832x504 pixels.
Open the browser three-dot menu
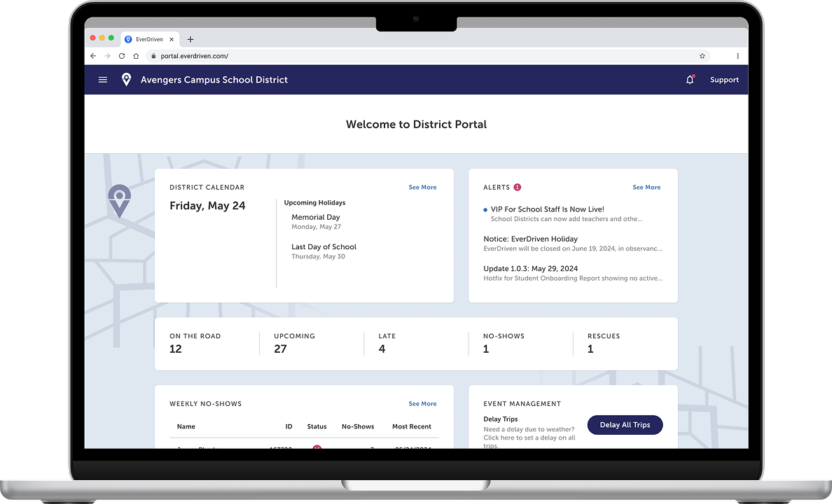(737, 56)
